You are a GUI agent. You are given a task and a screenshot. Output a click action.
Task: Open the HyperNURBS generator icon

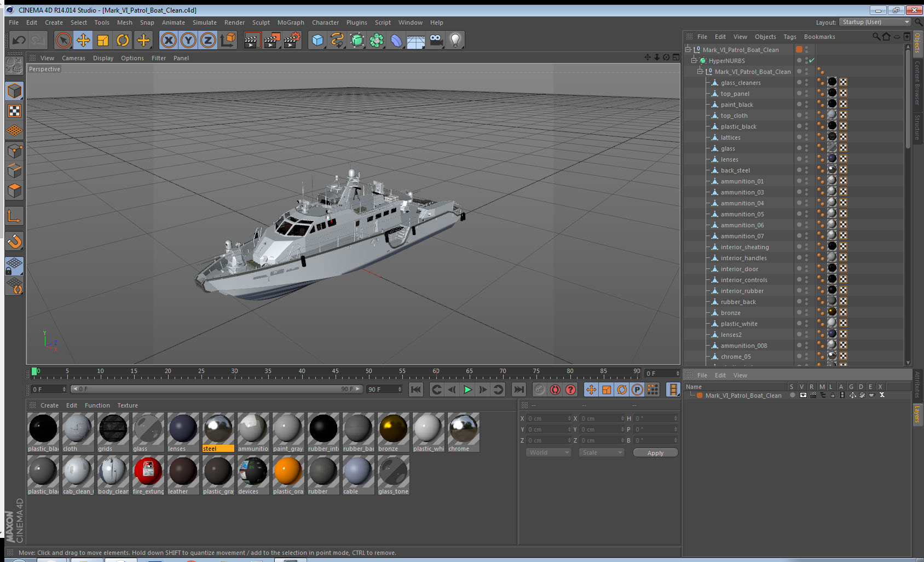tap(357, 40)
